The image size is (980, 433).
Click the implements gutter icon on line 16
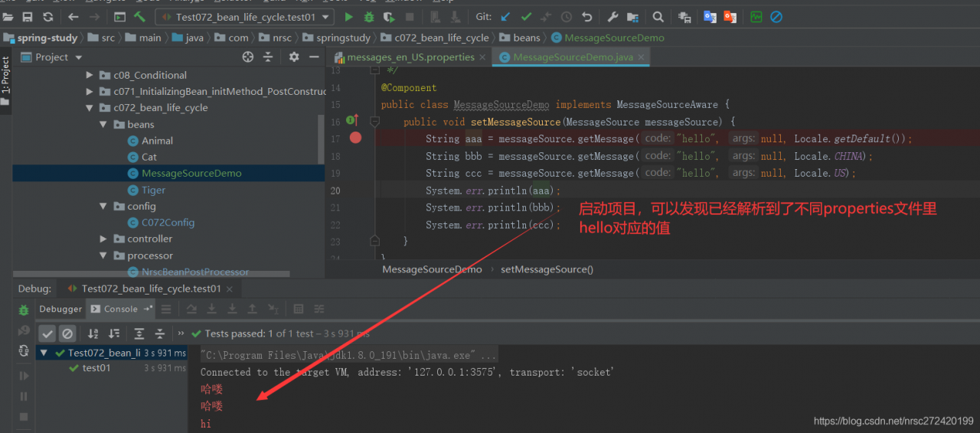(x=352, y=121)
